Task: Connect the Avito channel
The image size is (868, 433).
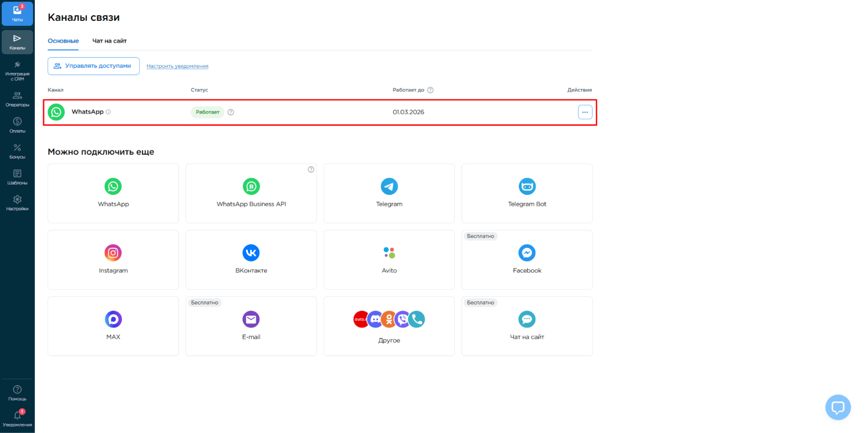Action: coord(389,260)
